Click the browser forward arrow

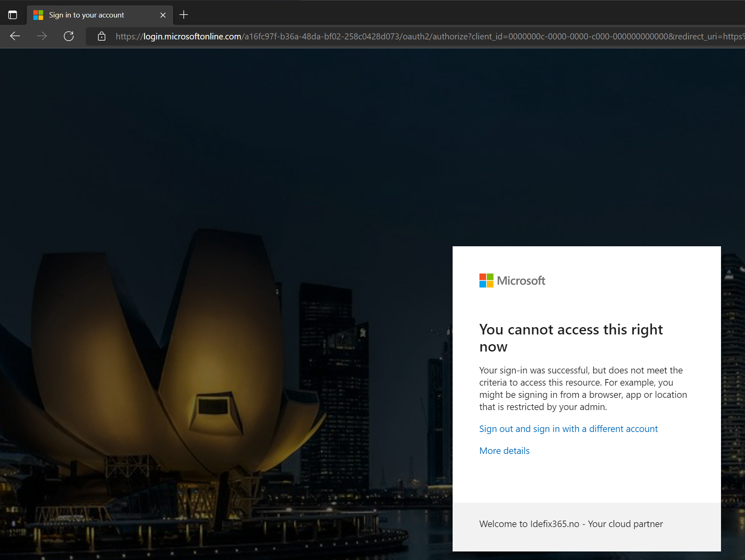(42, 36)
